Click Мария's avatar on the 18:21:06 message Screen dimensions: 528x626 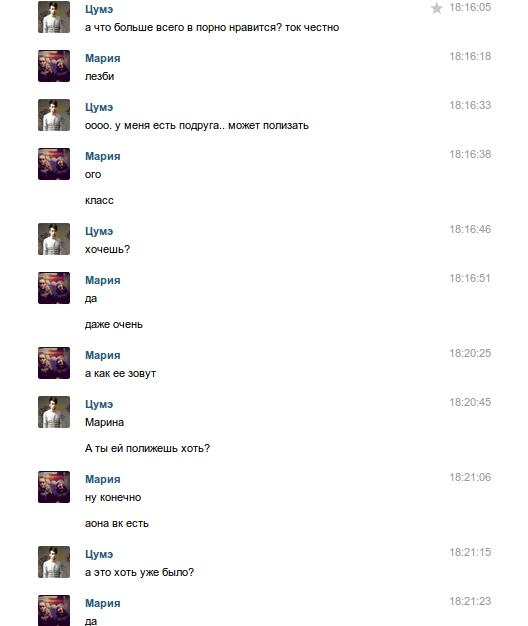click(x=54, y=487)
